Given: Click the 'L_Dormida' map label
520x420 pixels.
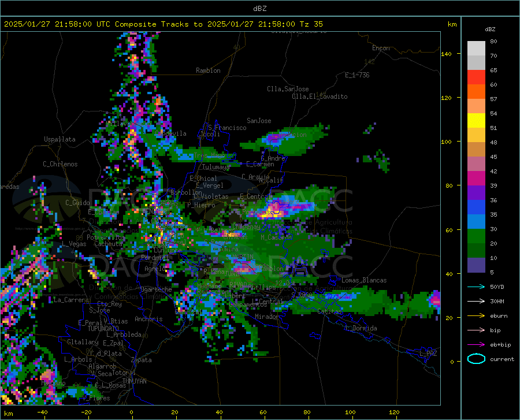Looking at the screenshot, I should (361, 328).
